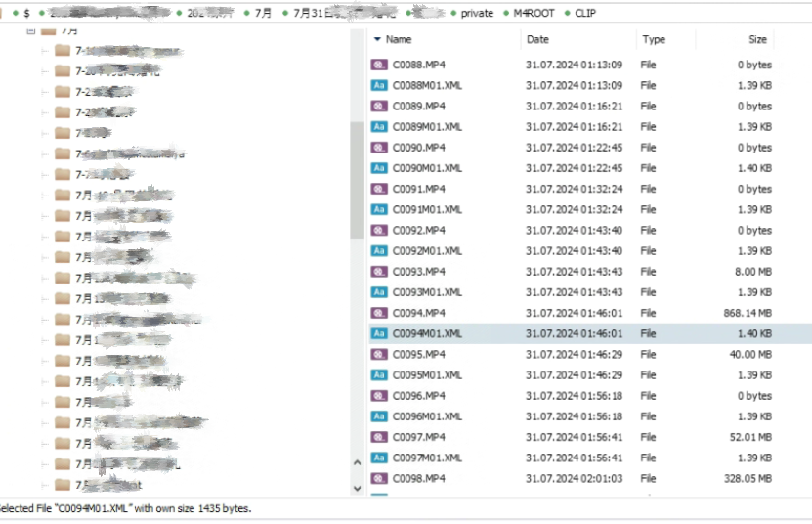Click the folder tree vertical scrollbar thumb
The image size is (812, 524).
[x=357, y=180]
